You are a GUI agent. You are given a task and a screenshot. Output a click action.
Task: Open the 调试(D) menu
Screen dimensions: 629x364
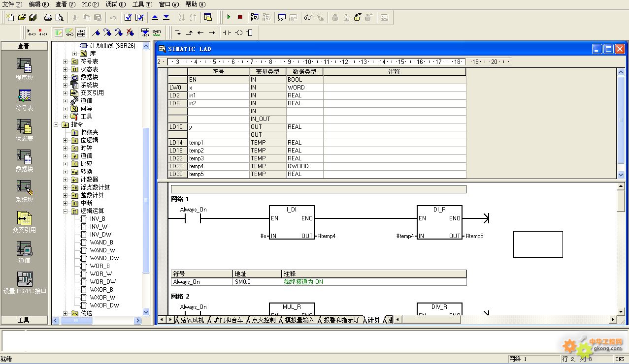[116, 4]
